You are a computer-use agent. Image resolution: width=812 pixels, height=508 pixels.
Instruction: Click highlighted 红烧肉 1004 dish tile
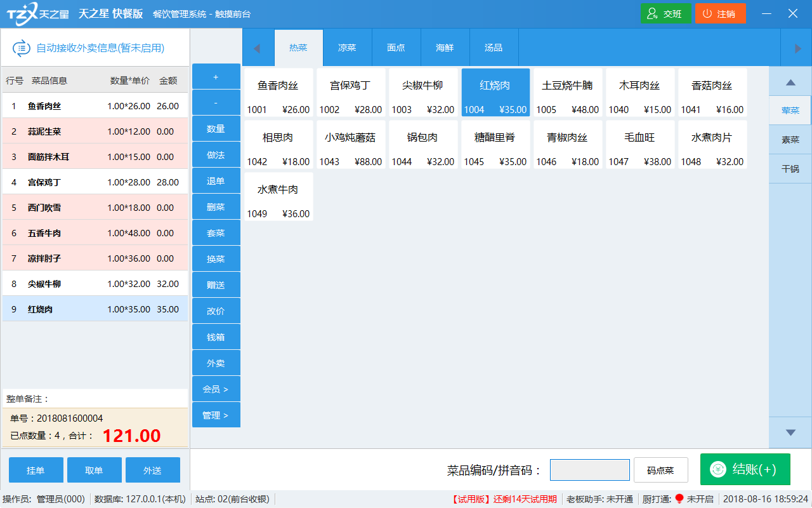(x=495, y=93)
